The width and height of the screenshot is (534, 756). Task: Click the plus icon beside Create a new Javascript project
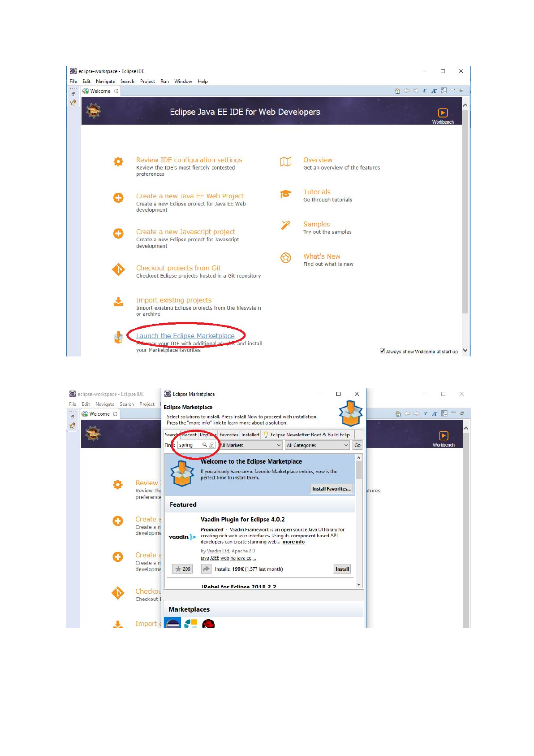tap(118, 233)
